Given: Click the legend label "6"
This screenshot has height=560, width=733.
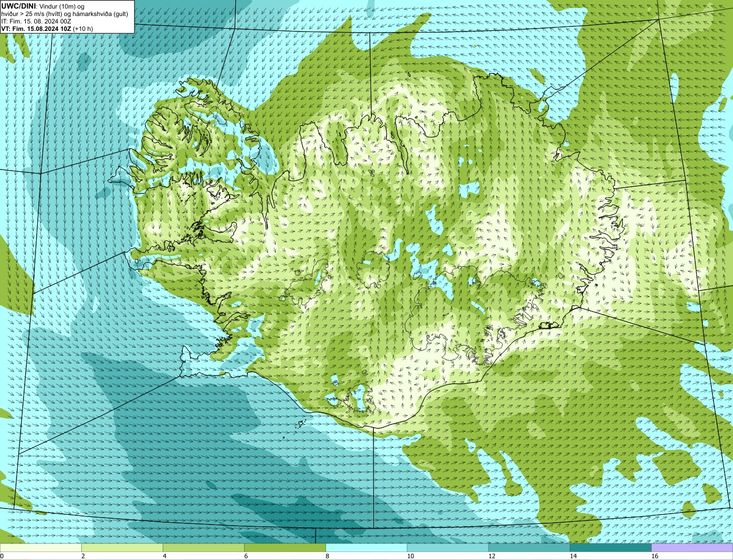Looking at the screenshot, I should pos(246,556).
